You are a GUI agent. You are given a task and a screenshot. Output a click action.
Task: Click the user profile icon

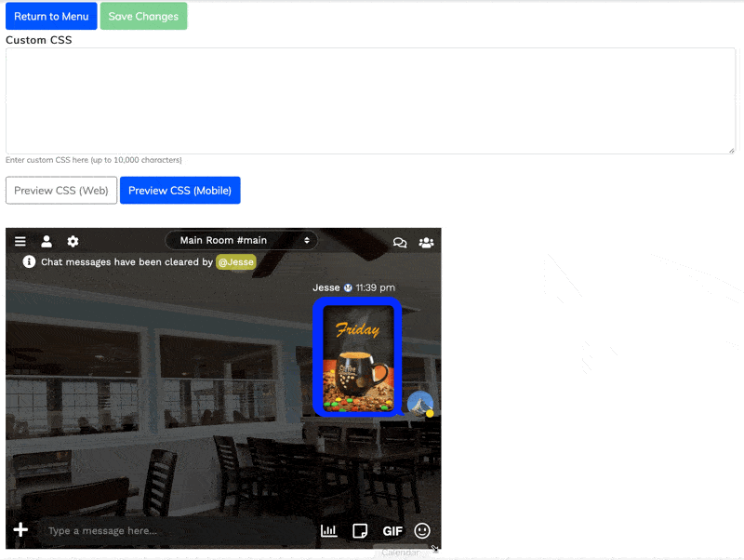[46, 242]
